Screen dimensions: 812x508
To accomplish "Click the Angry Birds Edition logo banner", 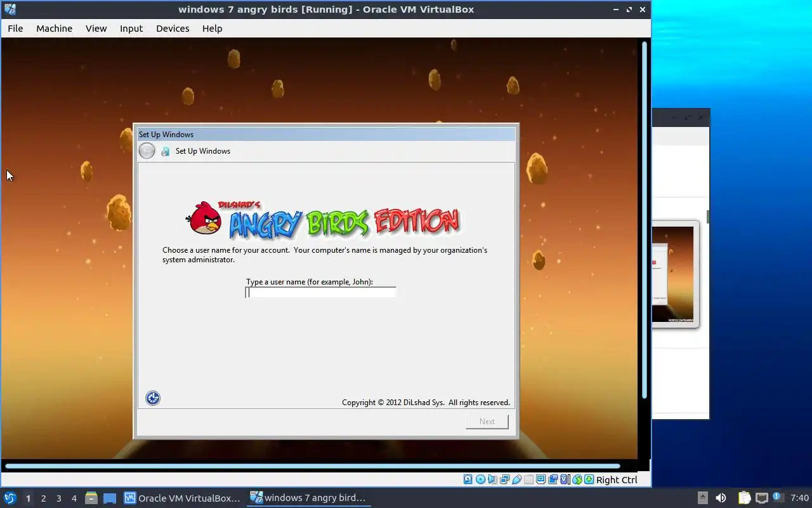I will 323,220.
